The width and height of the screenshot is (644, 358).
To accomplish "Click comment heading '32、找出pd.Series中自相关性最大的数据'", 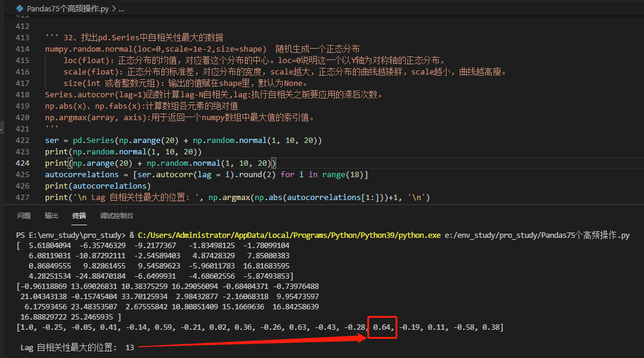I will [143, 37].
